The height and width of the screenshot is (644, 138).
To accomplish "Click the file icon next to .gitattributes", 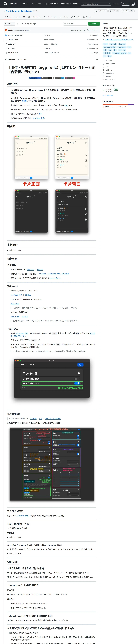I will pos(6,39).
